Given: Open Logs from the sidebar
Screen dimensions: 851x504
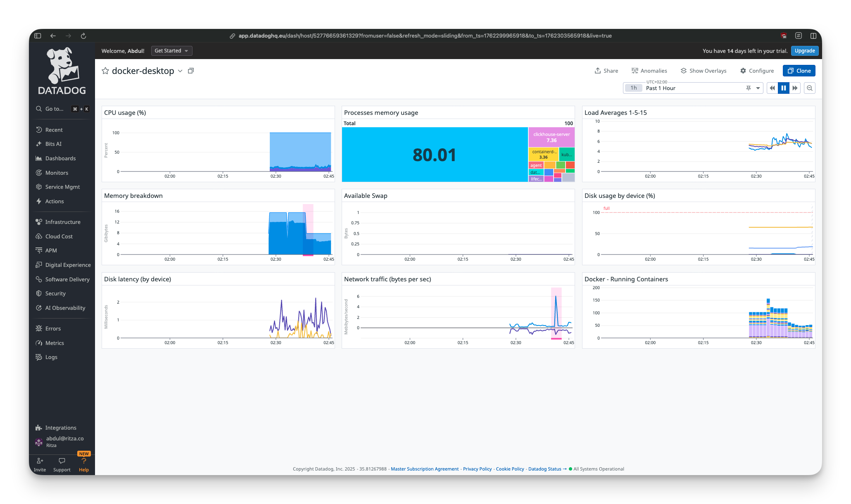Looking at the screenshot, I should 51,357.
